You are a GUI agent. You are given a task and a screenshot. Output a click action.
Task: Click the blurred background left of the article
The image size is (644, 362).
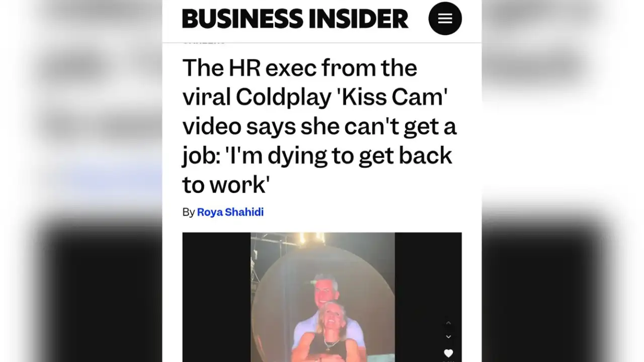(x=81, y=181)
